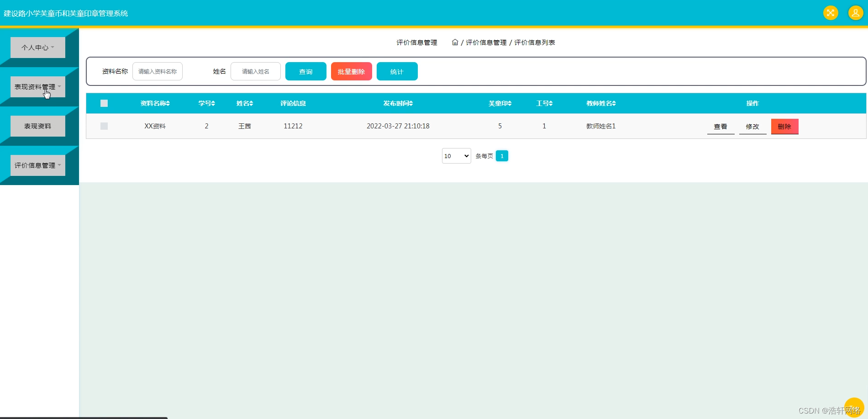Screen dimensions: 868x419
Task: Sort table by 资料名称 column
Action: tap(155, 103)
